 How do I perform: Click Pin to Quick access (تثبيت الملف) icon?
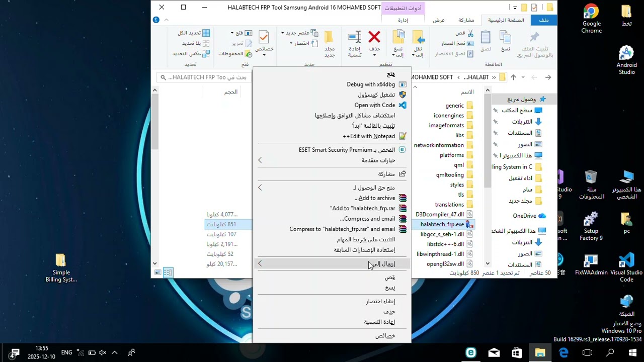534,37
